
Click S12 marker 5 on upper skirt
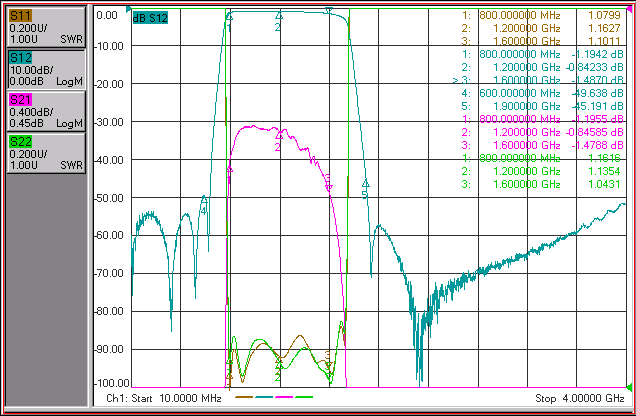(x=365, y=183)
